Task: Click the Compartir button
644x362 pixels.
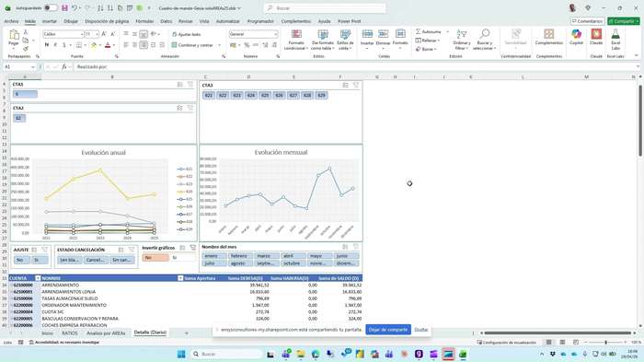Action: click(x=624, y=21)
